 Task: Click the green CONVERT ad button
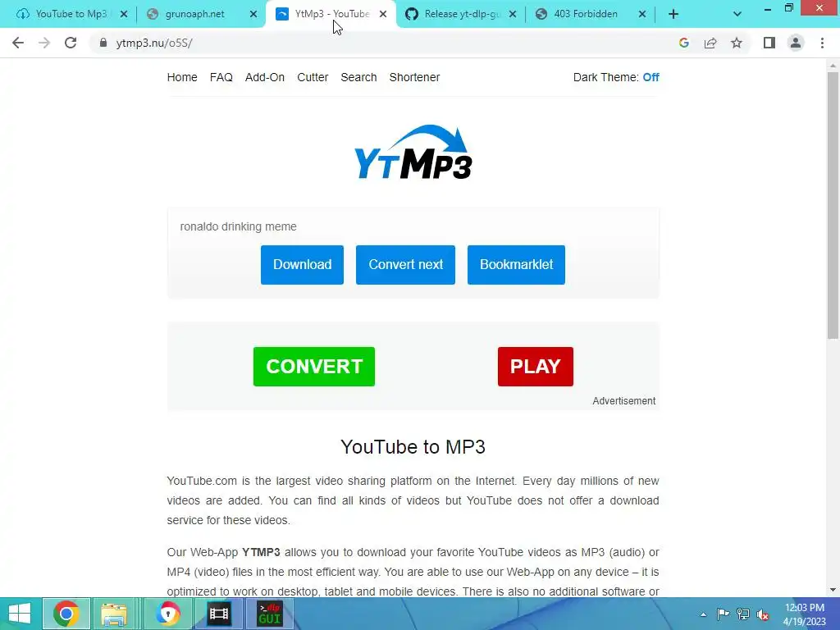tap(314, 367)
